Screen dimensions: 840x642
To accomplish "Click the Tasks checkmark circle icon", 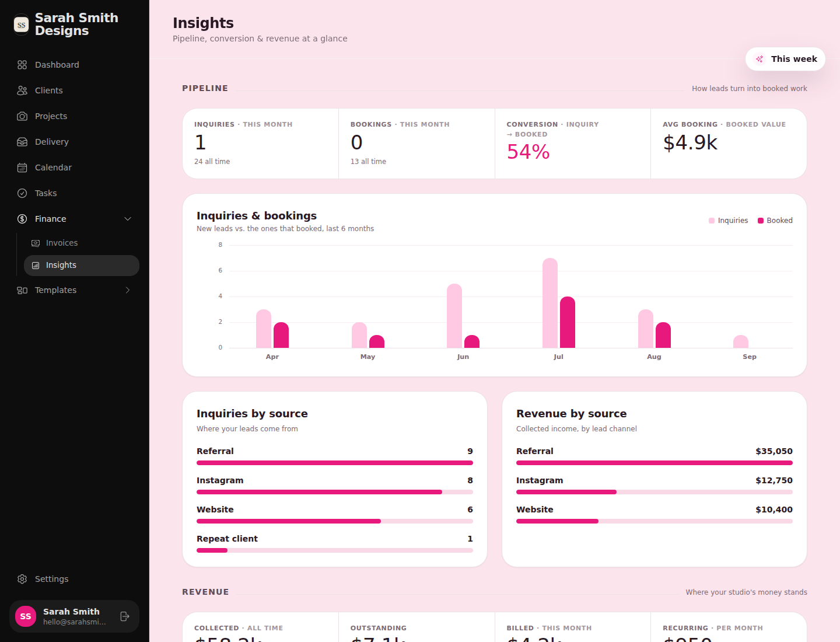I will [22, 193].
